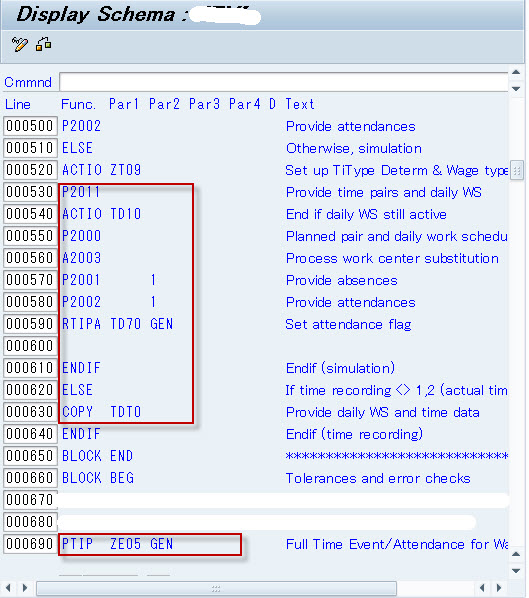Image resolution: width=529 pixels, height=598 pixels.
Task: Click inside the Cmmnd input field
Action: pos(283,82)
